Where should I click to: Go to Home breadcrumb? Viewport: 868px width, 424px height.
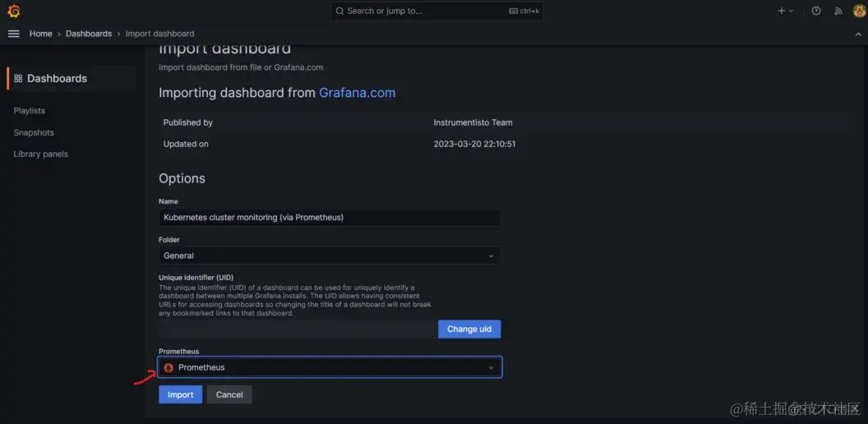point(41,34)
